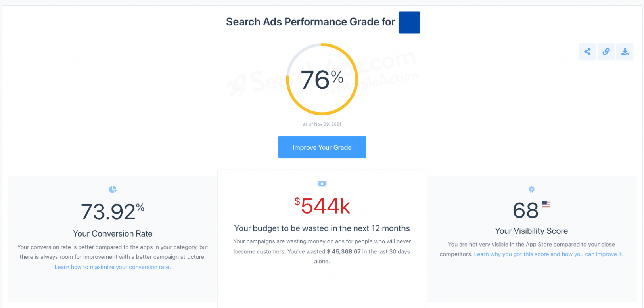Viewport: 644px width, 308px height.
Task: Select the wasted budget card
Action: pyautogui.click(x=322, y=238)
